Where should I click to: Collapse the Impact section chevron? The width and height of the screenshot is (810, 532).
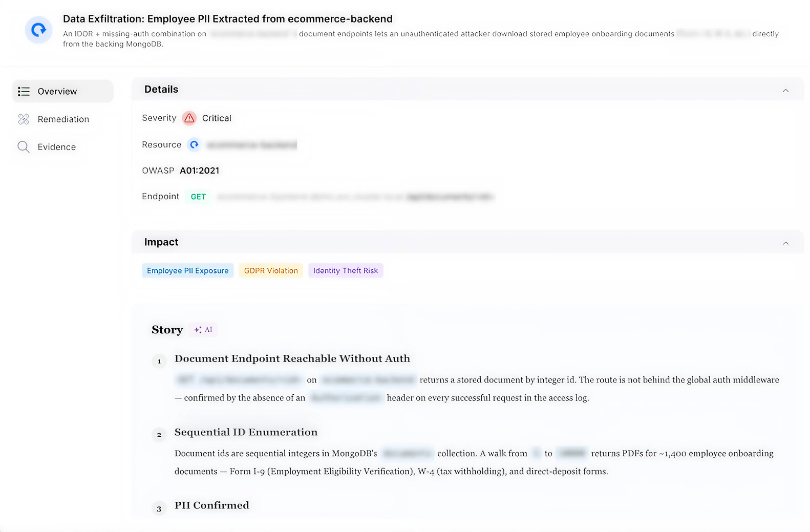point(785,243)
